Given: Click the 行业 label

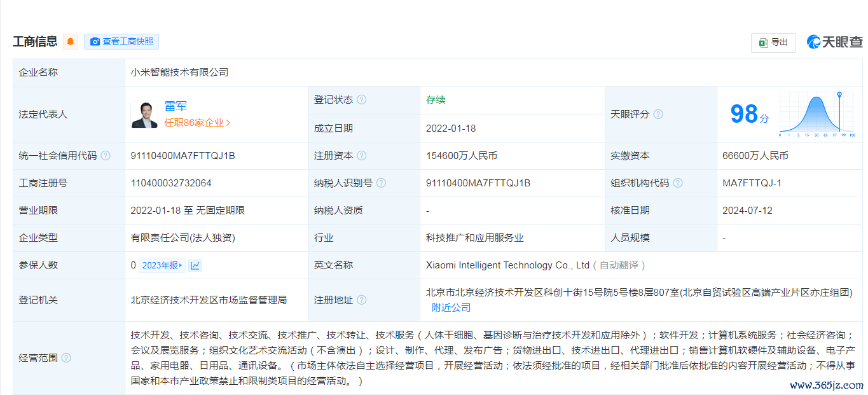Looking at the screenshot, I should click(324, 238).
